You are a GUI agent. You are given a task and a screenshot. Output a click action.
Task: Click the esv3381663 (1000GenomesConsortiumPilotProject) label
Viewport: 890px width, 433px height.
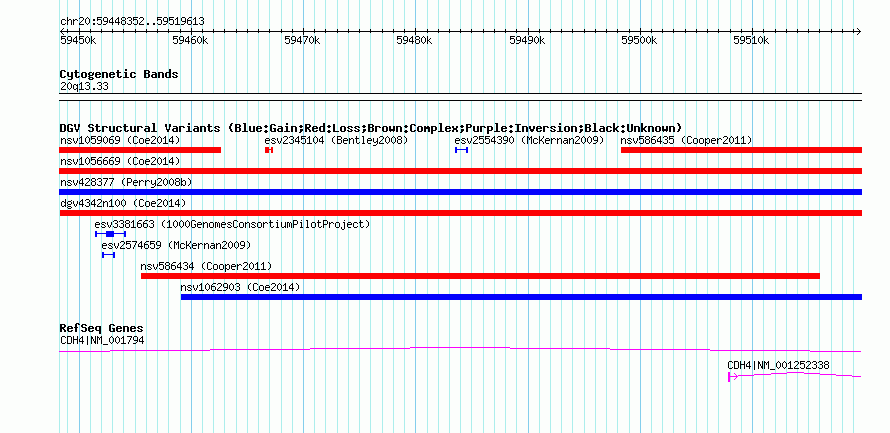coord(232,224)
